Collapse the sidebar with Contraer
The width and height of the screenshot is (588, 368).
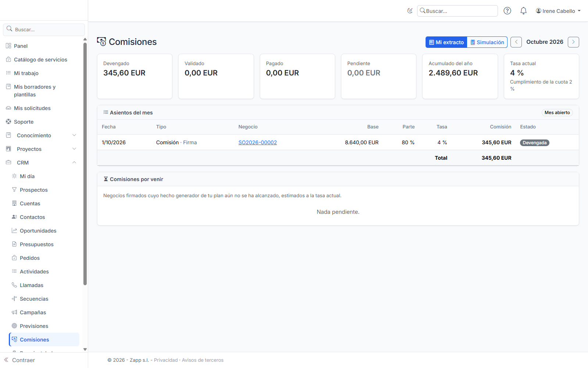point(19,360)
